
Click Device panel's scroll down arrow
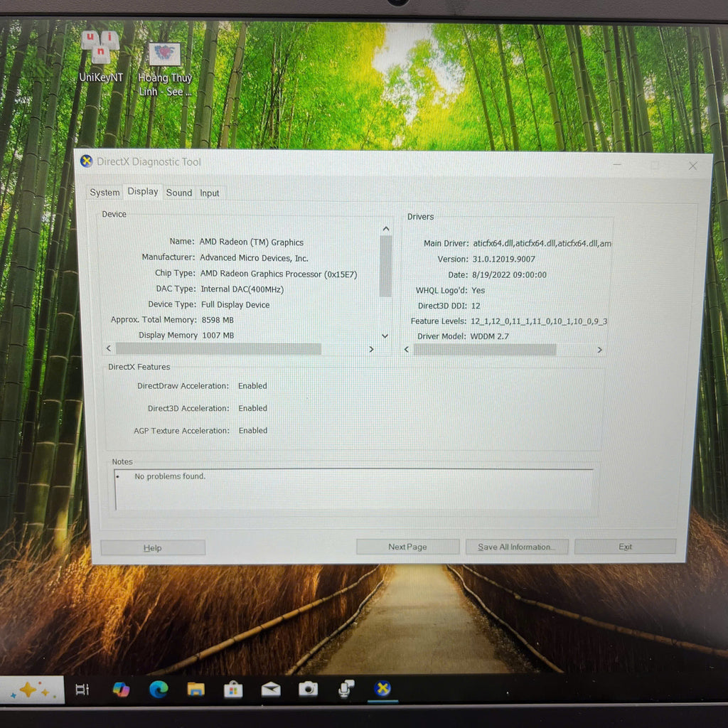tap(385, 336)
